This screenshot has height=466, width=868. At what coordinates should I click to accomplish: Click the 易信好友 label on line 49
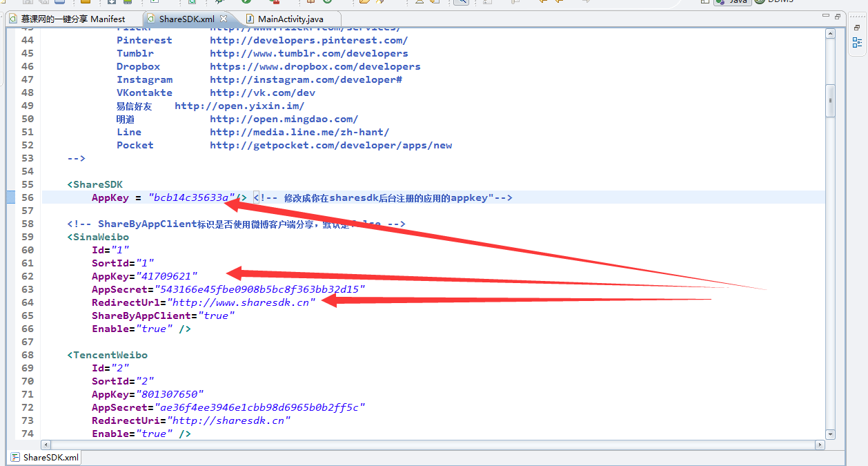coord(134,106)
